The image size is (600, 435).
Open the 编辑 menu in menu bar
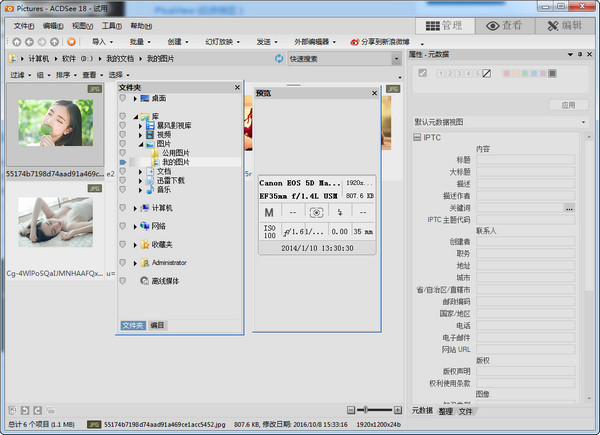click(x=53, y=26)
